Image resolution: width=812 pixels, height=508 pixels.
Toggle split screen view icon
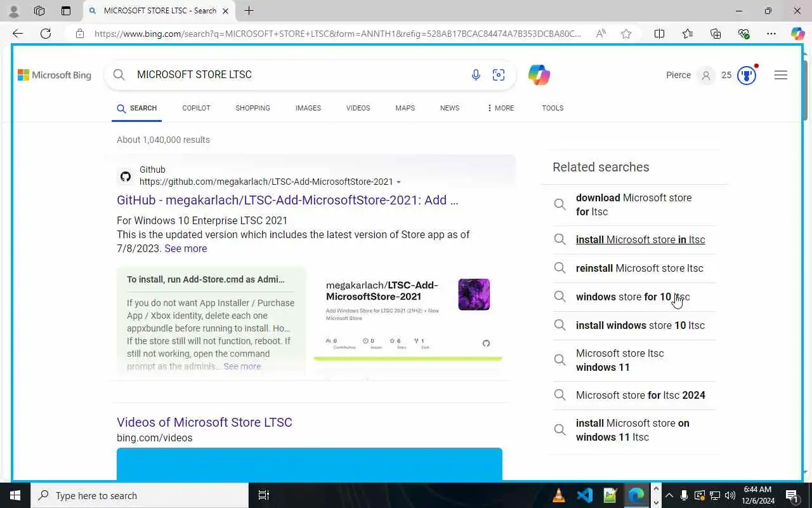pos(659,34)
